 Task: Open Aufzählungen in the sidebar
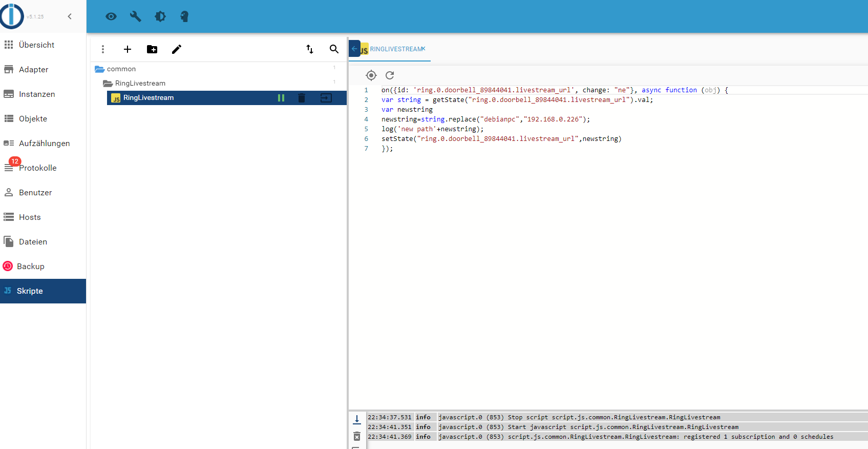coord(43,144)
